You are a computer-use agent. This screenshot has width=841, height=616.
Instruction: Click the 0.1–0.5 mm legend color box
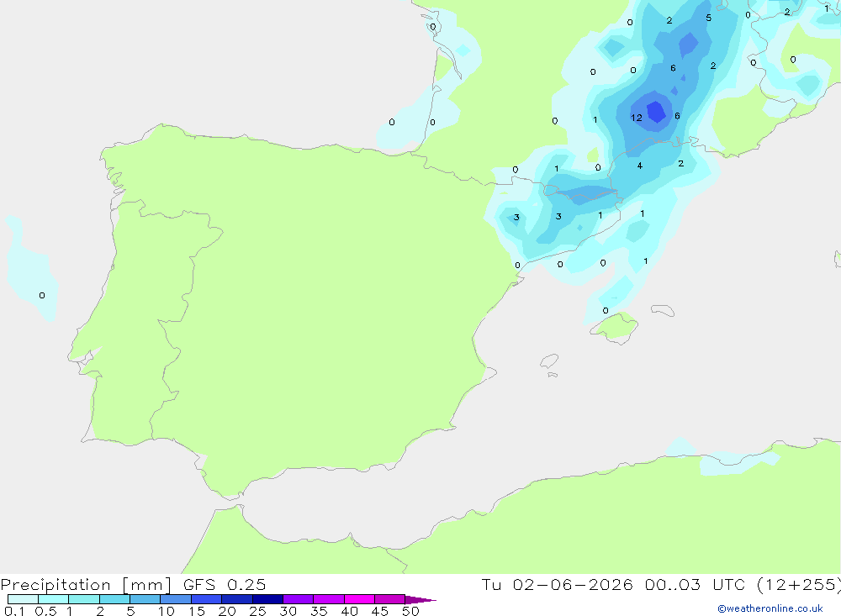pos(23,599)
